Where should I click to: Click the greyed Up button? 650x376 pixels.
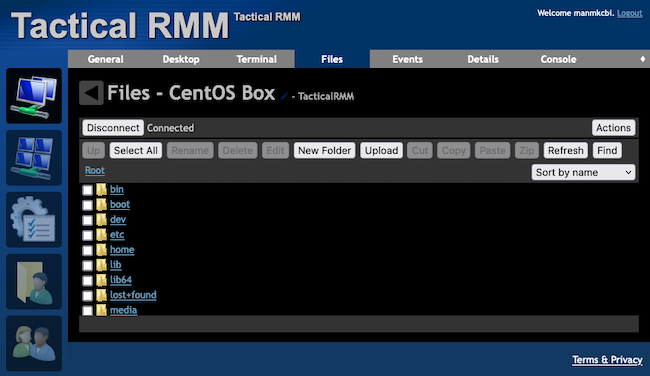click(94, 150)
